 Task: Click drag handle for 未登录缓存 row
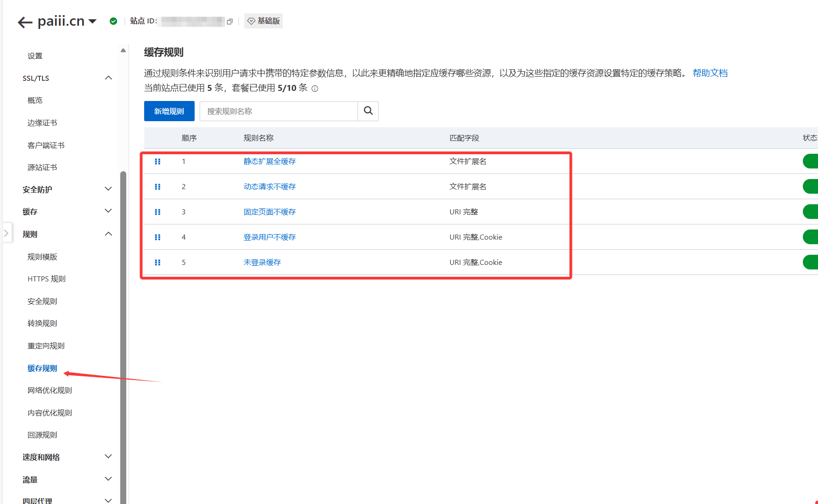[157, 263]
